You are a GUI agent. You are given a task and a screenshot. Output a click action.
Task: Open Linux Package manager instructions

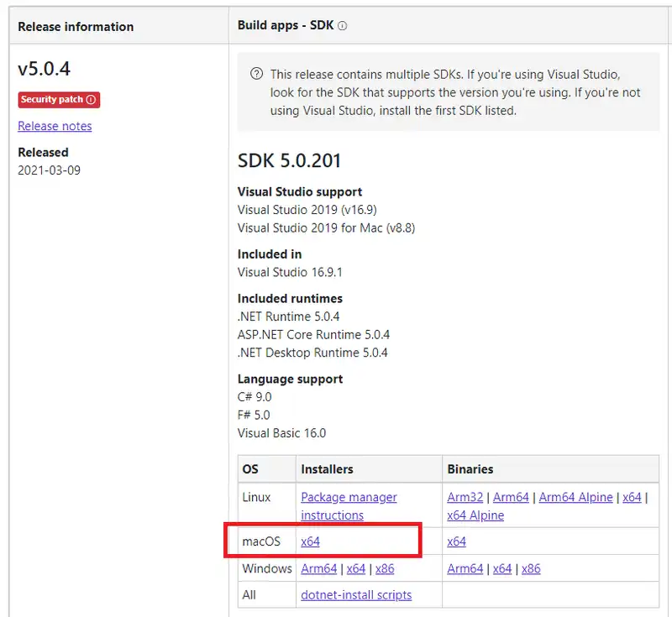[x=349, y=506]
